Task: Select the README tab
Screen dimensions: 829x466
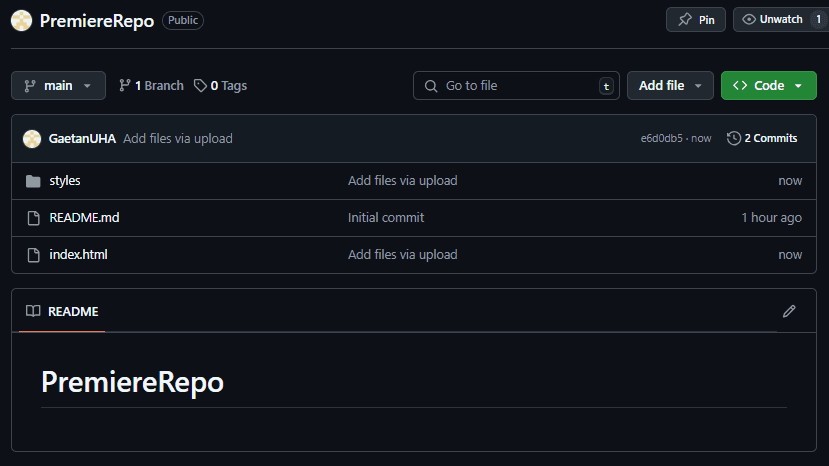Action: pos(62,311)
